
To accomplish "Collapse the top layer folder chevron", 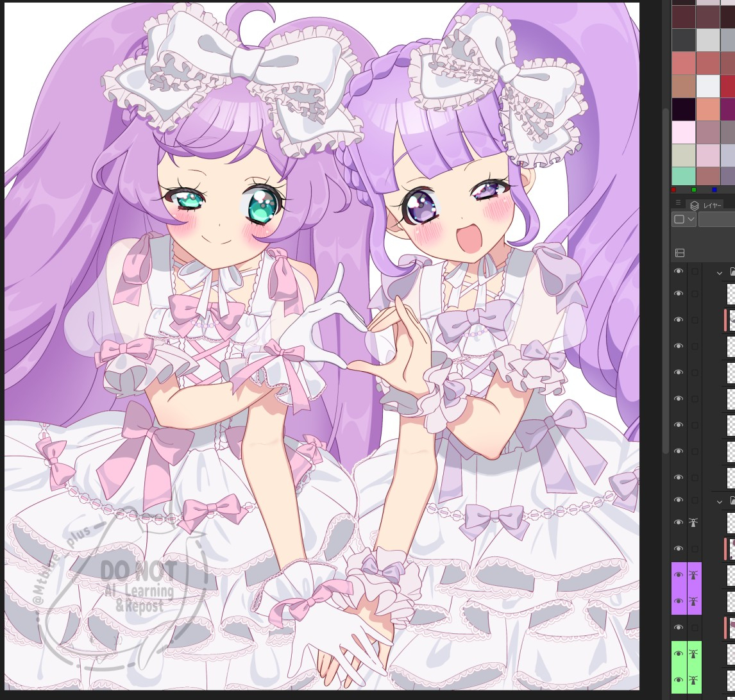I will click(x=720, y=272).
